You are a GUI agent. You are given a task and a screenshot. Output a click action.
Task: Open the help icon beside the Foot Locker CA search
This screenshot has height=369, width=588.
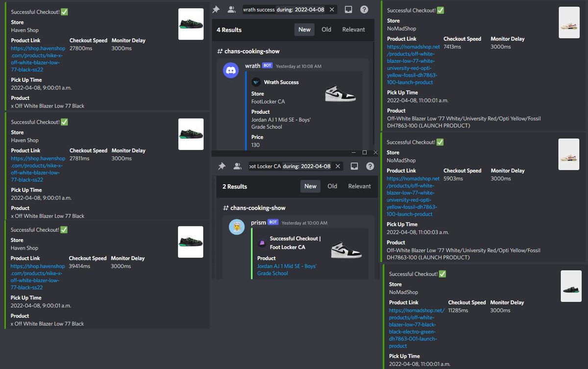click(370, 166)
